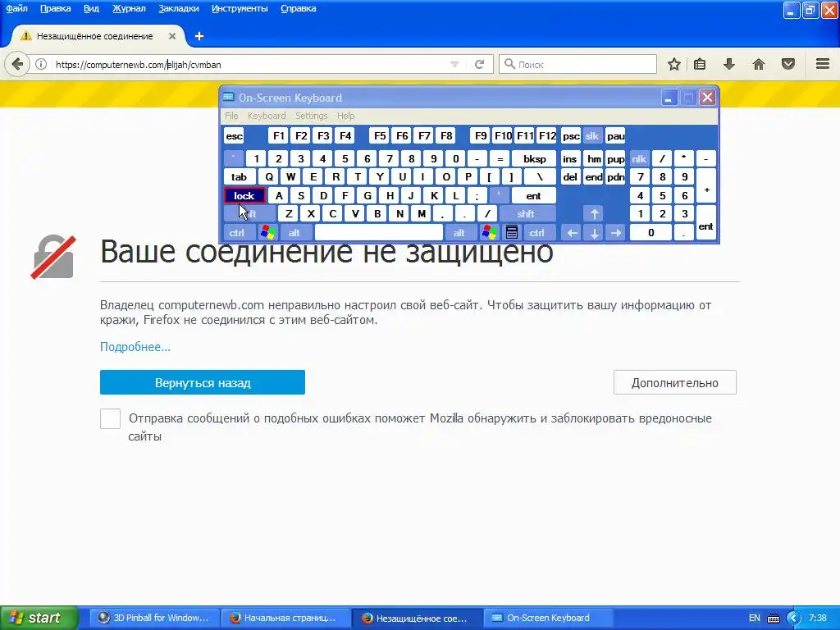Open Файл menu in Firefox

pyautogui.click(x=16, y=8)
